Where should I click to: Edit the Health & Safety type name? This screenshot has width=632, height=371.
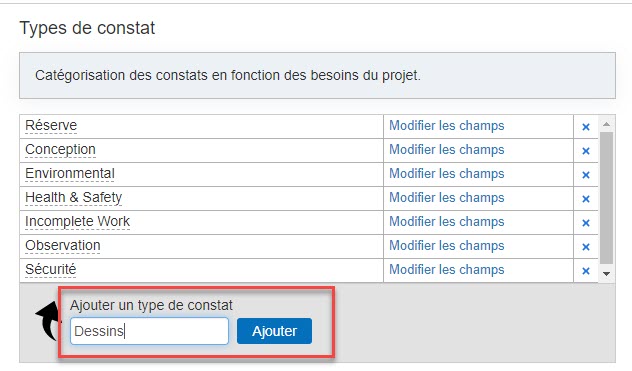[73, 198]
